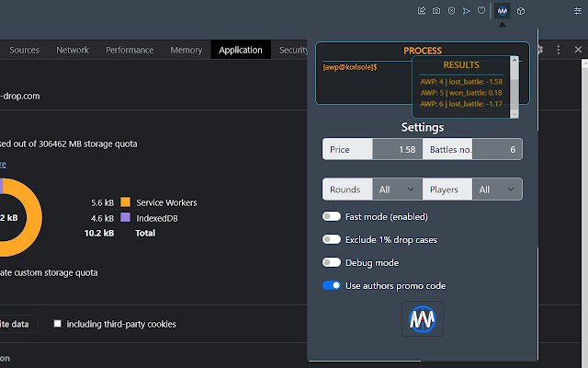Select the Application tab

(241, 50)
